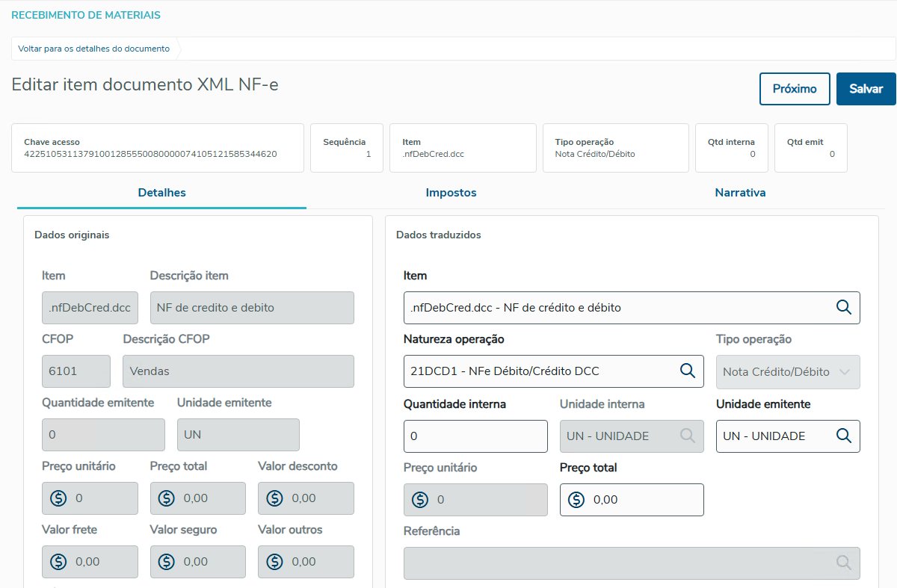
Task: Return via Voltar para os detalhes do documento
Action: [94, 49]
